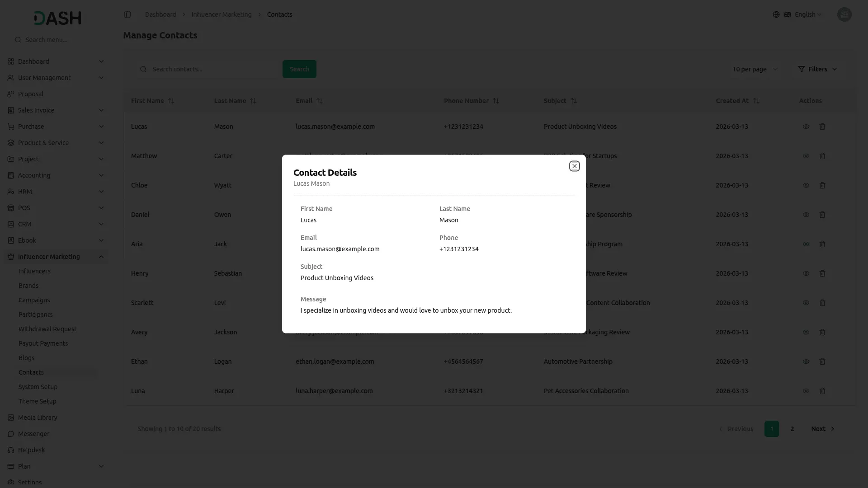Viewport: 868px width, 488px height.
Task: Delete the Aria Jack contact
Action: (x=822, y=244)
